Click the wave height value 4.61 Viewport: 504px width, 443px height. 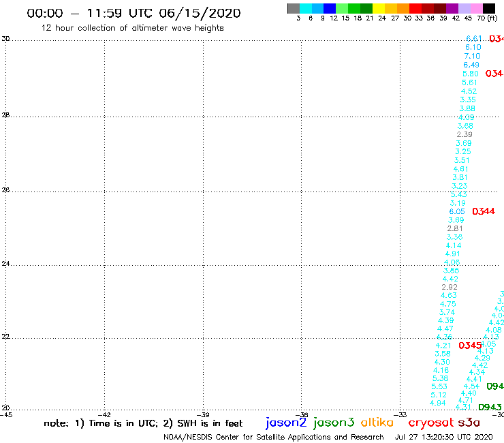click(461, 169)
